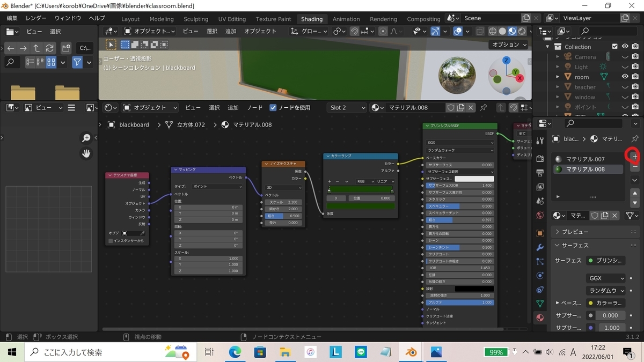The width and height of the screenshot is (644, 362).
Task: Switch to the Texture Paint workspace tab
Action: click(x=273, y=19)
